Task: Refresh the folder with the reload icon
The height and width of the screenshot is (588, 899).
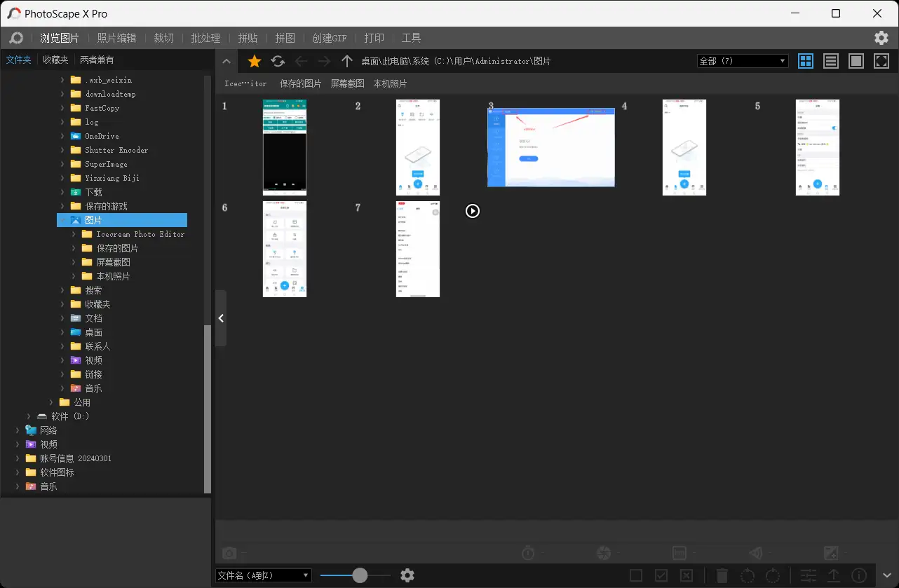Action: [x=278, y=62]
